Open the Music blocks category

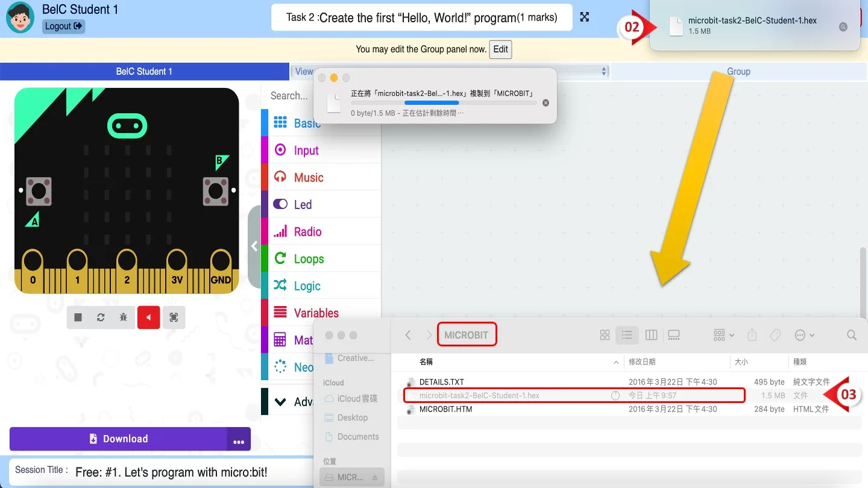321,177
